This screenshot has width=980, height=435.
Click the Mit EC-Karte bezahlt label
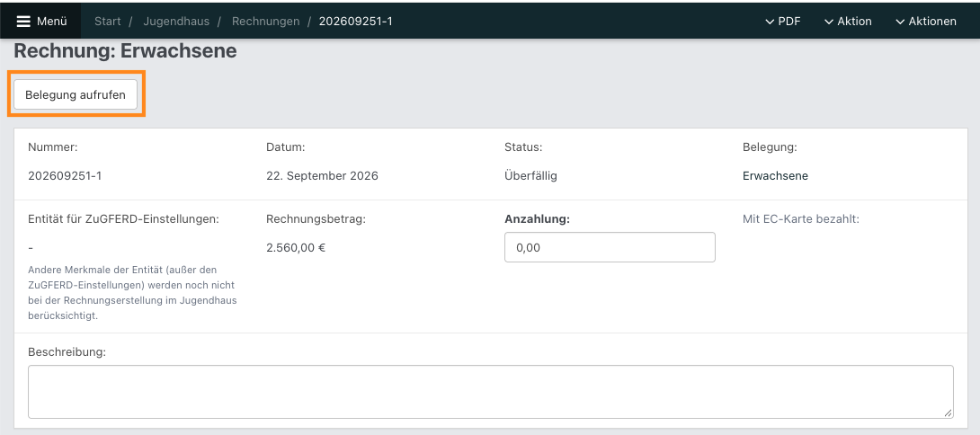pos(801,219)
